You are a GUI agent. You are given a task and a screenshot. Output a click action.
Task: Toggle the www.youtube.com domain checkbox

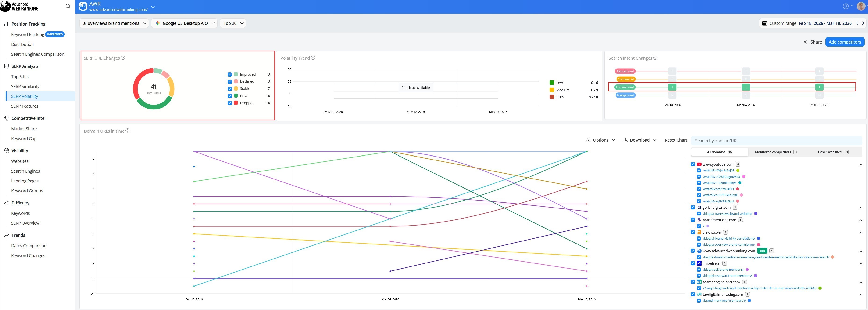tap(693, 164)
